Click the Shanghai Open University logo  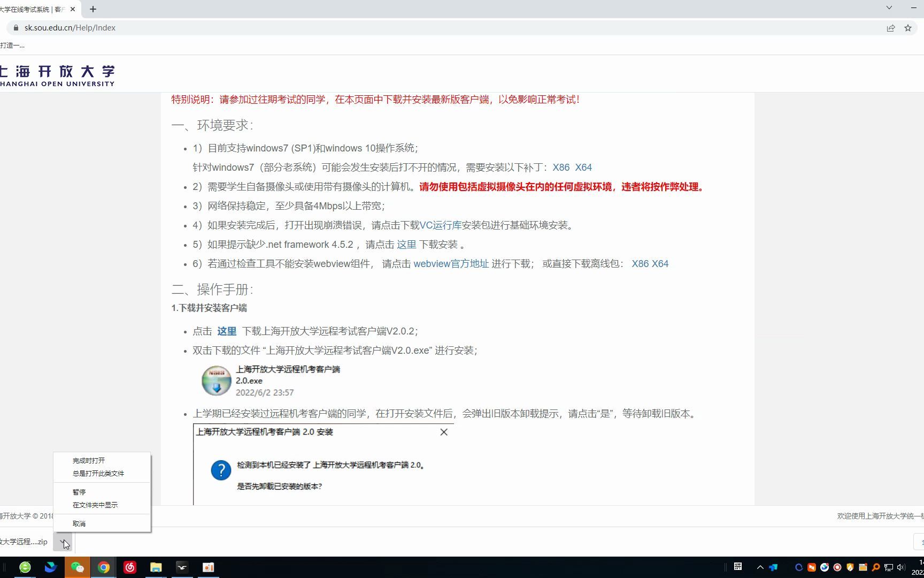[57, 75]
